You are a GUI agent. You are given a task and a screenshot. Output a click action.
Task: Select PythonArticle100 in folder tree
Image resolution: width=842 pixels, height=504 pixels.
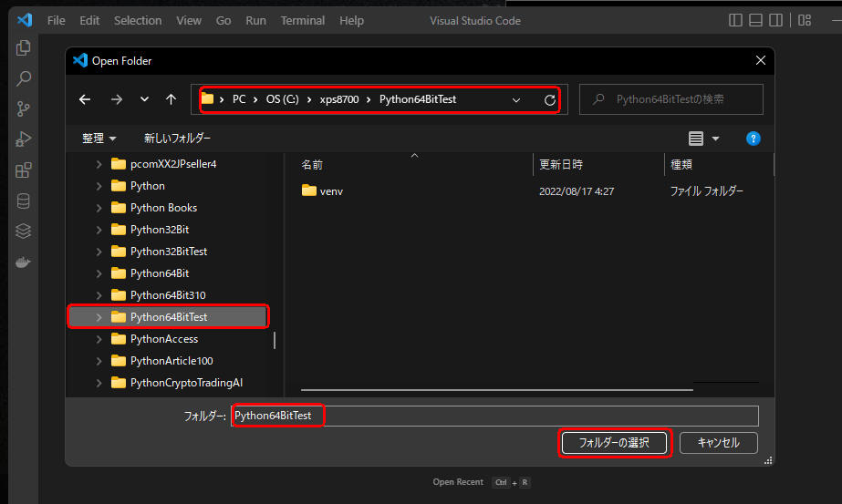click(172, 361)
